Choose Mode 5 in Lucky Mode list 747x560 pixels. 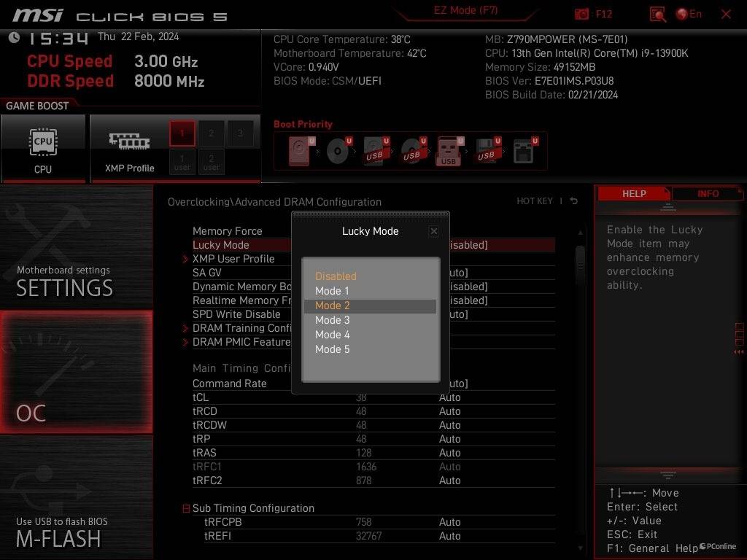(370, 349)
